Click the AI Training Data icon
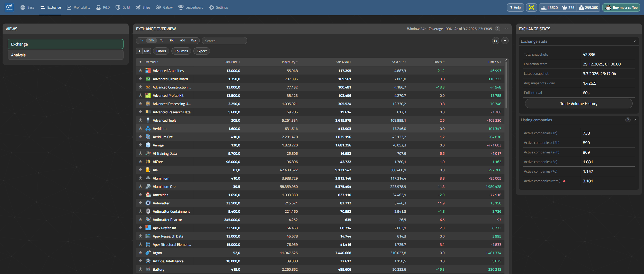This screenshot has width=644, height=274. (x=148, y=153)
